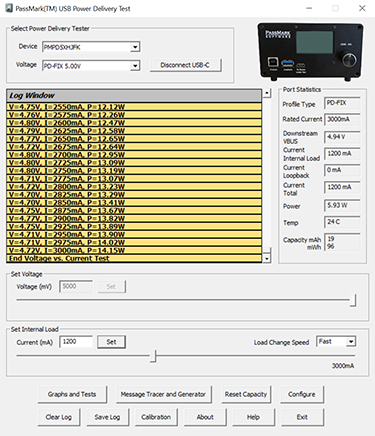Click the Voltage (mV) input field
This screenshot has height=436, width=375.
click(76, 286)
